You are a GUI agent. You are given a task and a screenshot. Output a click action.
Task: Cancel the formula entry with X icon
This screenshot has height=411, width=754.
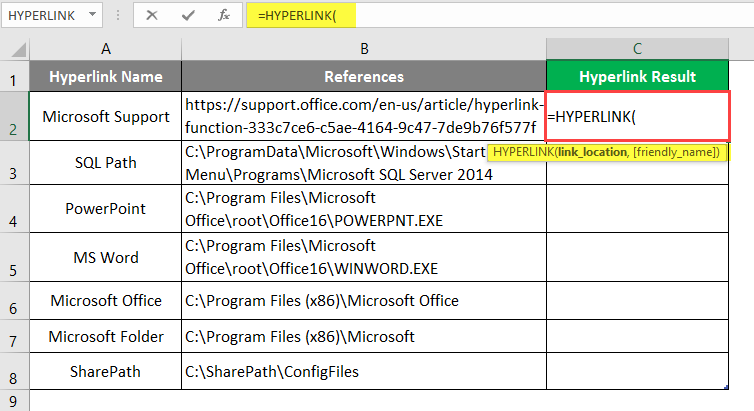click(x=152, y=15)
